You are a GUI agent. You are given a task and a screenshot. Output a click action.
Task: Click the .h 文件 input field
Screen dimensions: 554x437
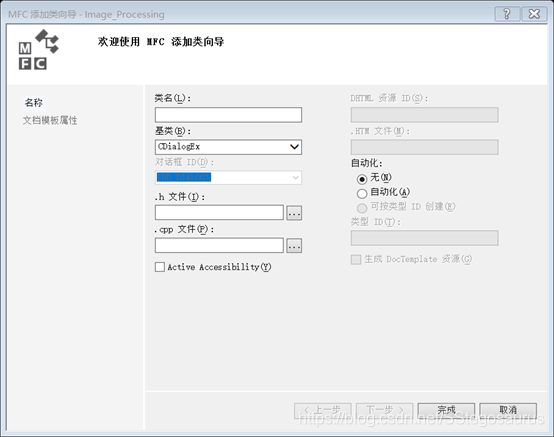coord(219,213)
